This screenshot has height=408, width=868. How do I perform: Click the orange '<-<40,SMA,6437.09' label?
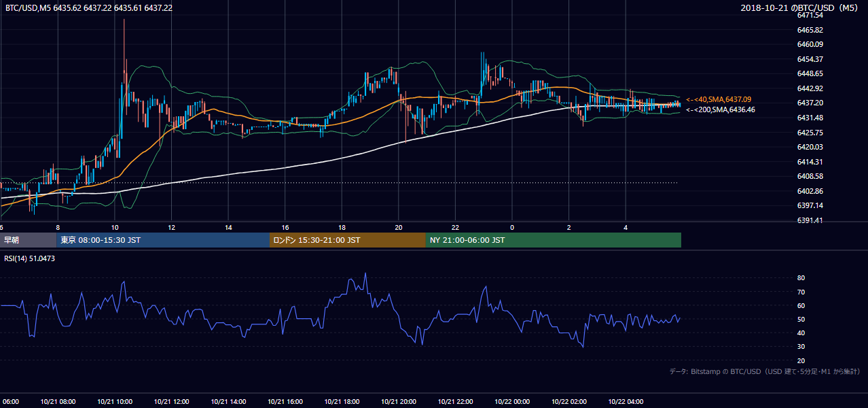719,99
